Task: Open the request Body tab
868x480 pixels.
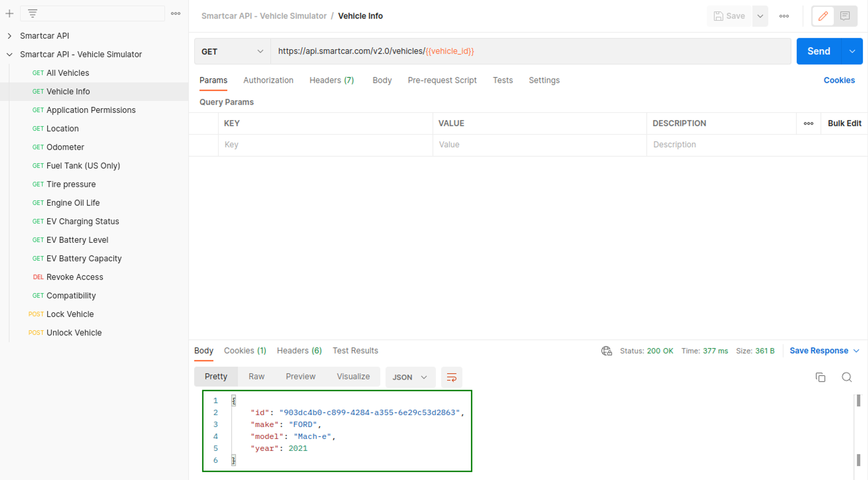Action: pyautogui.click(x=382, y=80)
